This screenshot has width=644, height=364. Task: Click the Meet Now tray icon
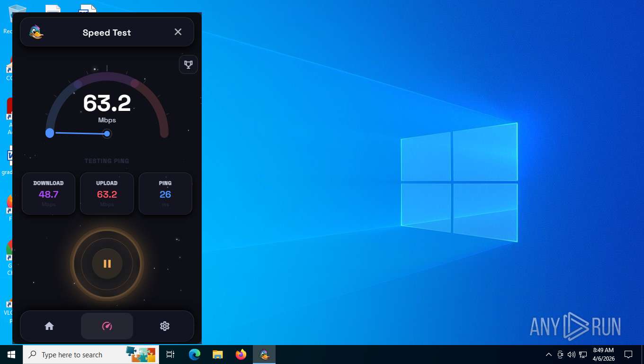click(x=560, y=355)
